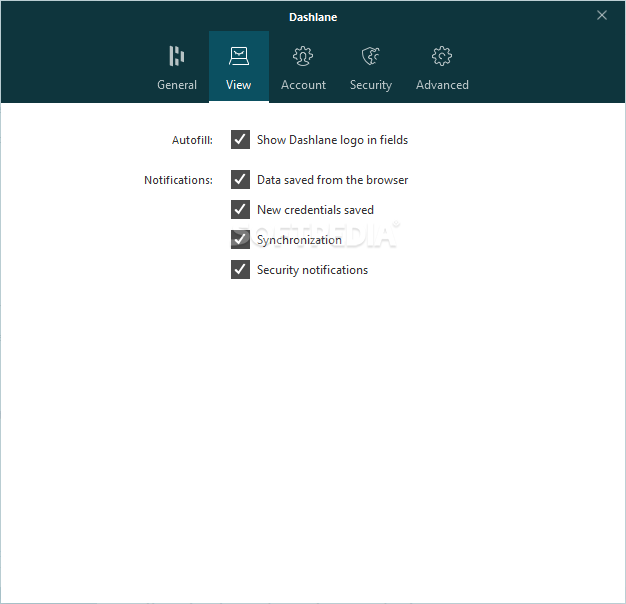Open the General tab label
This screenshot has height=604, width=626.
177,85
